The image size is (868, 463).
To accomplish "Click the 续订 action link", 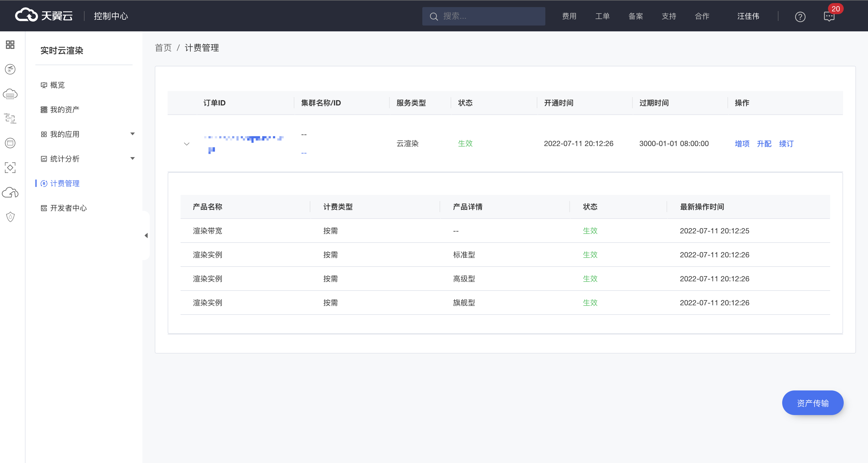I will pos(786,144).
